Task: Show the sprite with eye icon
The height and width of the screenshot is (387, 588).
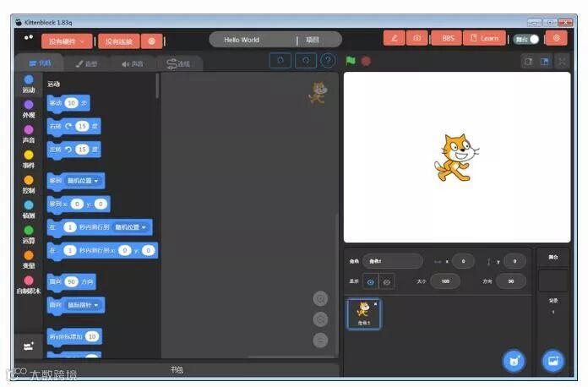Action: (x=371, y=281)
